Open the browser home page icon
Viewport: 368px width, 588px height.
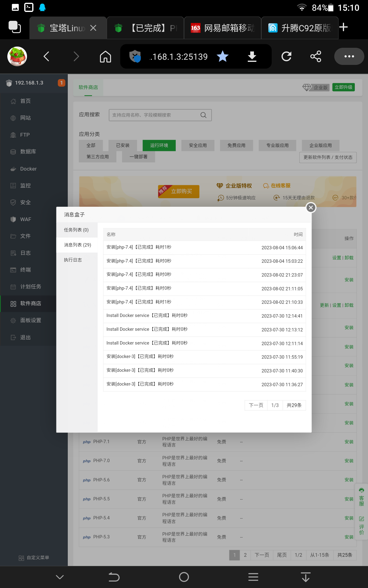[105, 56]
